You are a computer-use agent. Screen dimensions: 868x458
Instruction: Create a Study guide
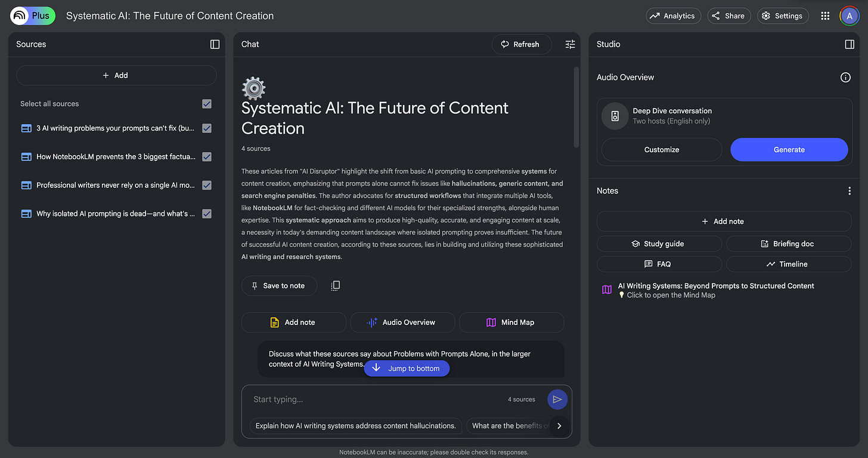(659, 244)
